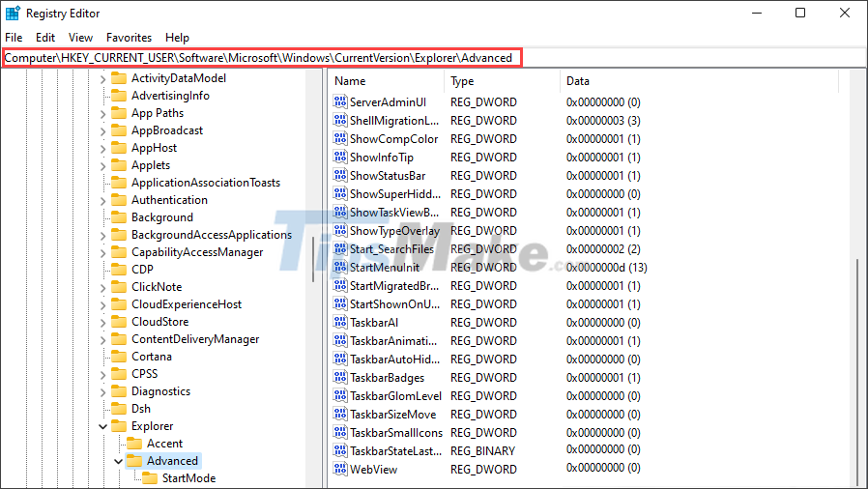The width and height of the screenshot is (868, 489).
Task: Expand the Authentication key
Action: [103, 201]
